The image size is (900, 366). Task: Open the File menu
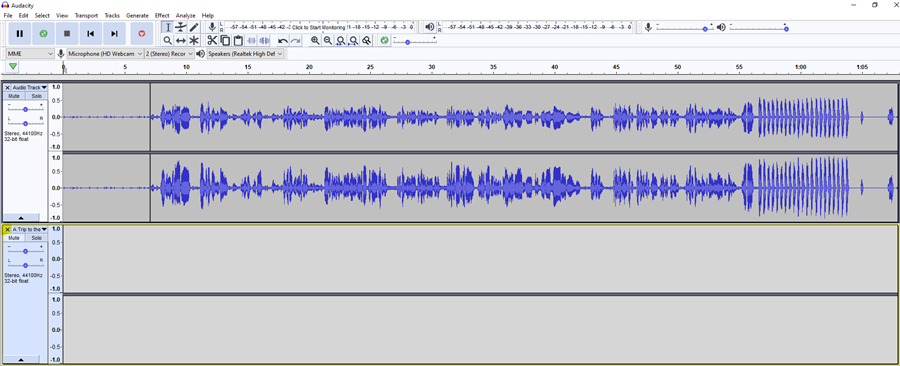coord(7,15)
